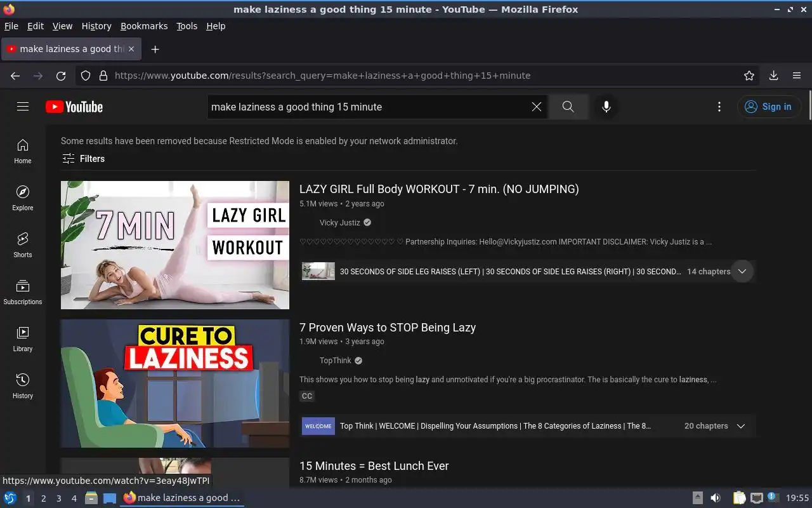Viewport: 812px width, 508px height.
Task: Open 7 Proven Ways to STOP Being Lazy
Action: pos(388,328)
